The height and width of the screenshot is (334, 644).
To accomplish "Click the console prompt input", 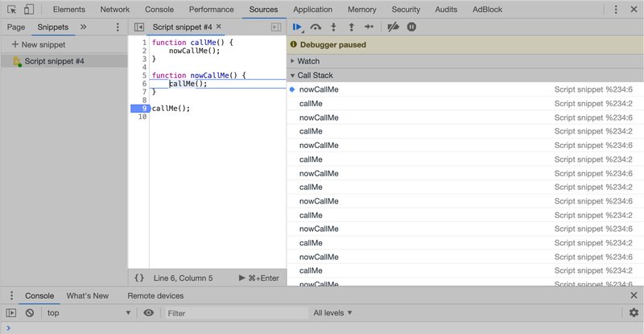I will 324,328.
